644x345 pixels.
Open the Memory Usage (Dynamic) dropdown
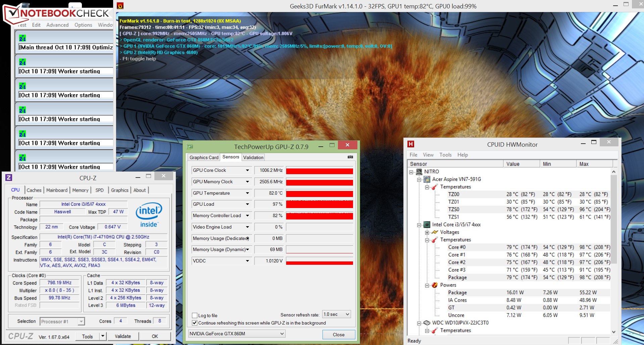pos(247,249)
